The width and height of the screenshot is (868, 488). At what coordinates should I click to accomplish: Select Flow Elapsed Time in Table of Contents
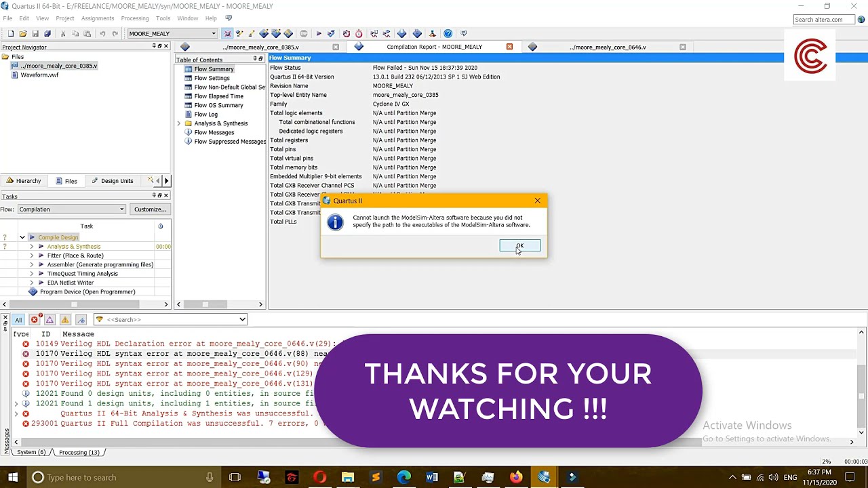(x=218, y=96)
